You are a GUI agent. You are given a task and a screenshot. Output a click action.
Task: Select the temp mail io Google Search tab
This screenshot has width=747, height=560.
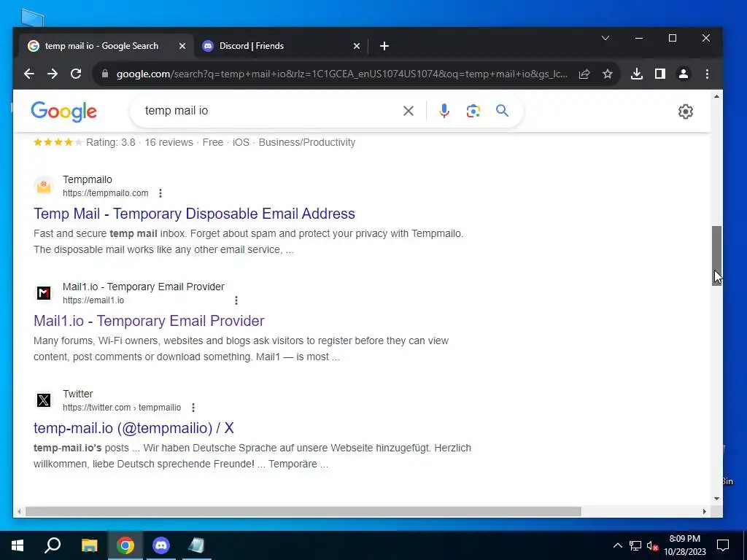click(107, 46)
